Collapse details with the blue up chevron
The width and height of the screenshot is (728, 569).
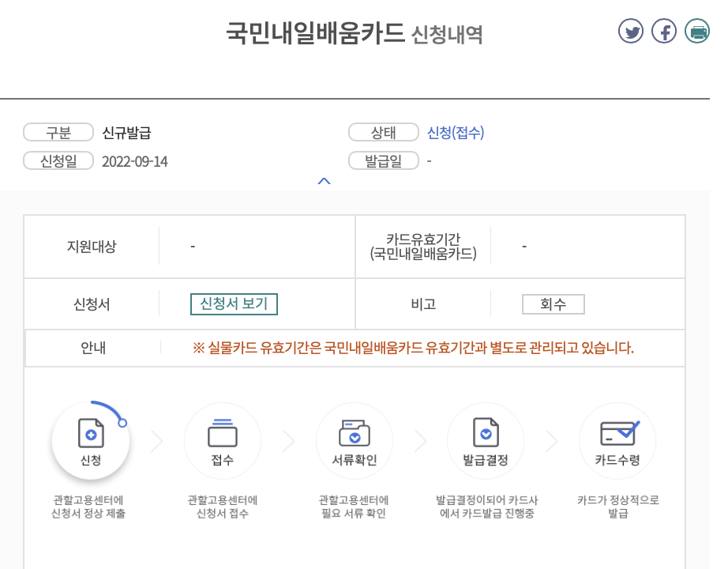(x=324, y=181)
